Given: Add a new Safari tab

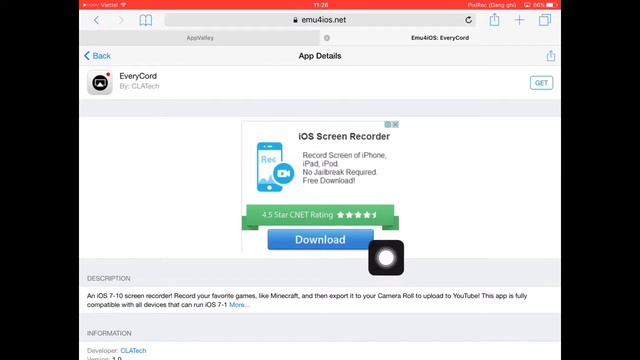Looking at the screenshot, I should click(519, 20).
